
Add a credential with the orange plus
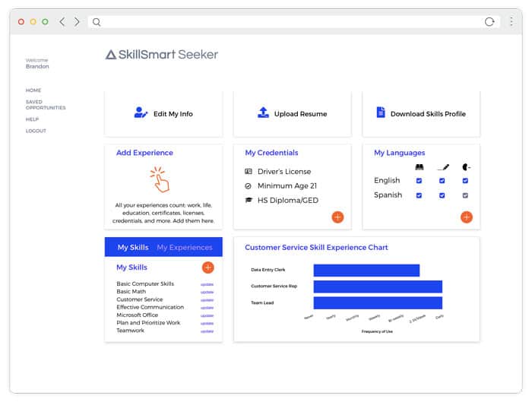coord(337,217)
